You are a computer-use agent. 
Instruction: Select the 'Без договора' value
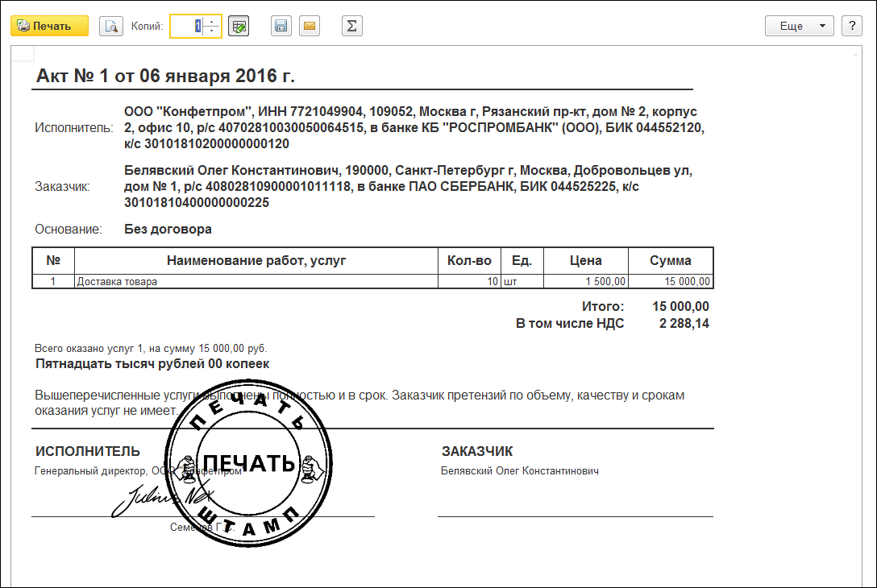[x=168, y=230]
